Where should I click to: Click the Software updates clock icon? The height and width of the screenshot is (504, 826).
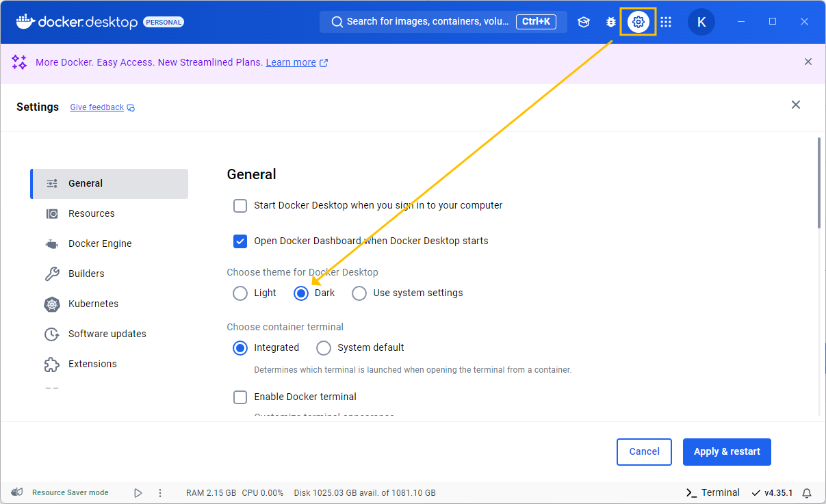52,334
